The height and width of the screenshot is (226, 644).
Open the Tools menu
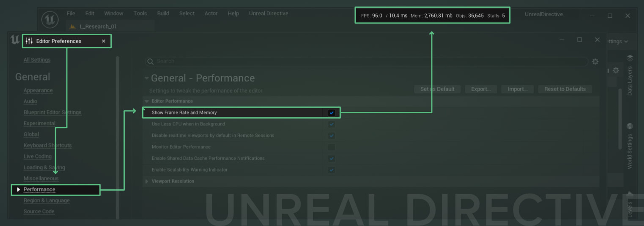point(140,13)
